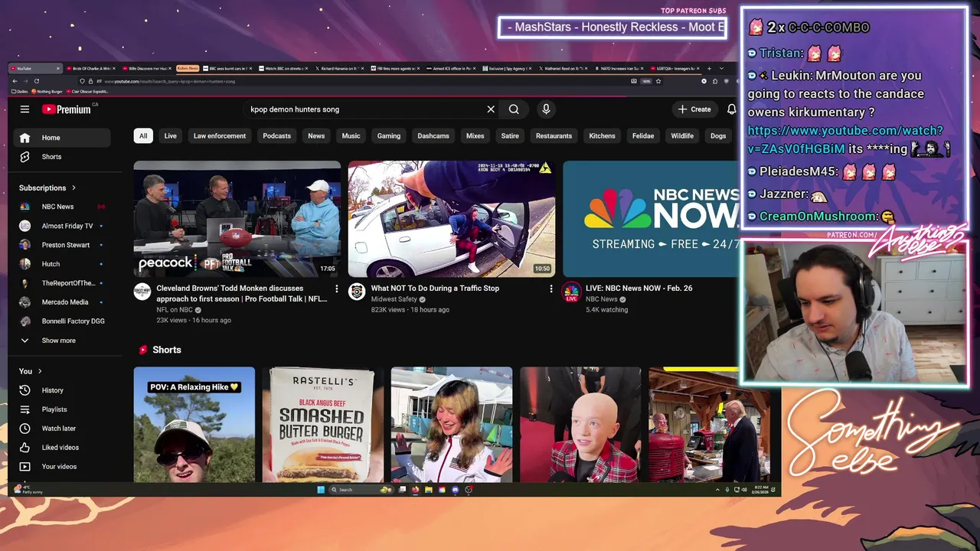This screenshot has height=551, width=980.
Task: Select the Live filter chip
Action: tap(170, 136)
